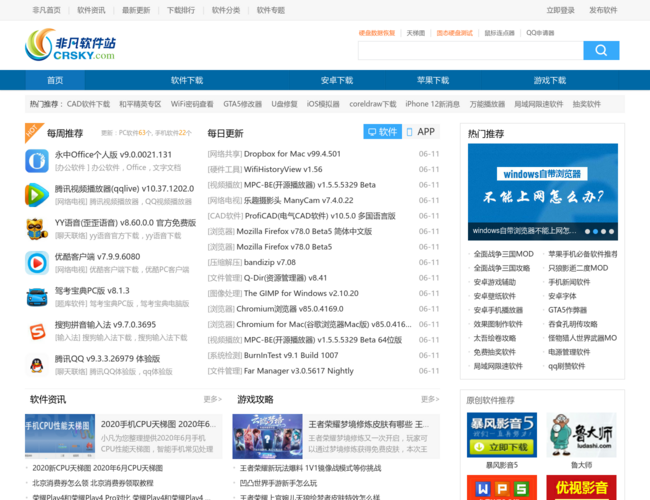
Task: Select the last carousel dot on banner
Action: (x=611, y=231)
